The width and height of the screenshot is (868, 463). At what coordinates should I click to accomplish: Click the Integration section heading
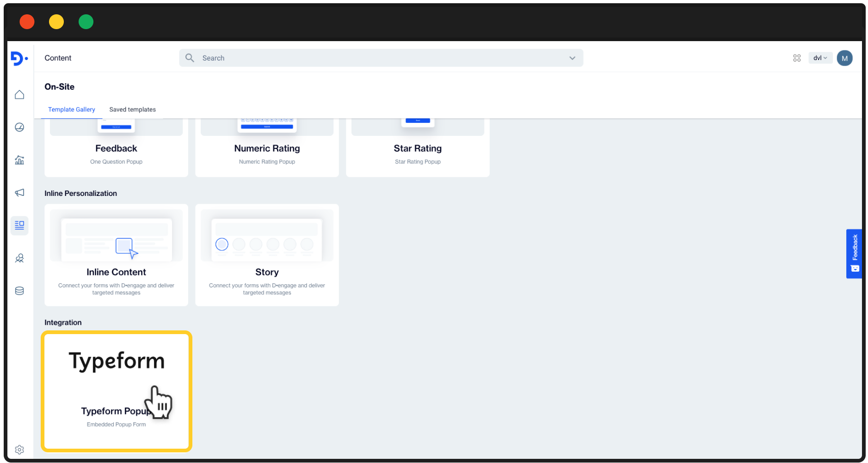click(63, 323)
